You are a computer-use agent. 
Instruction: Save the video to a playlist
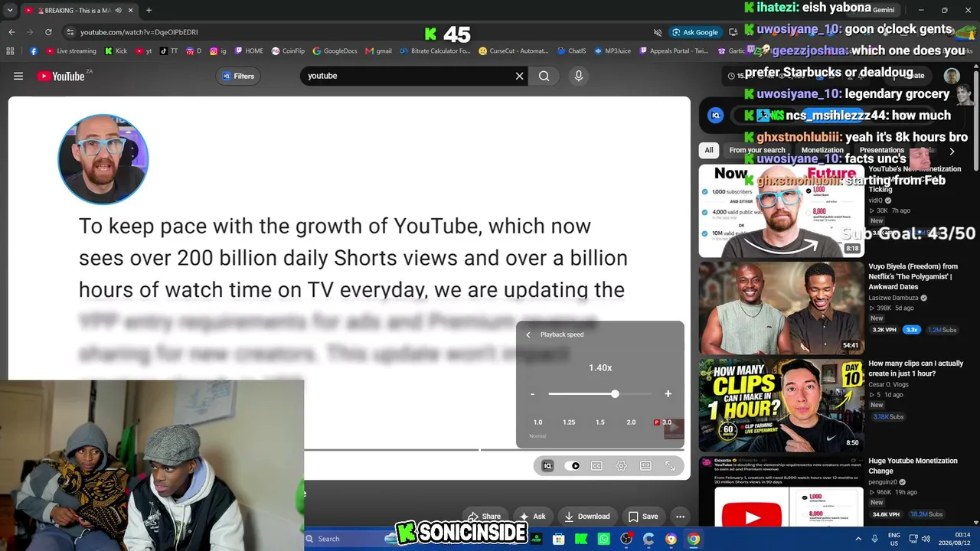tap(643, 517)
